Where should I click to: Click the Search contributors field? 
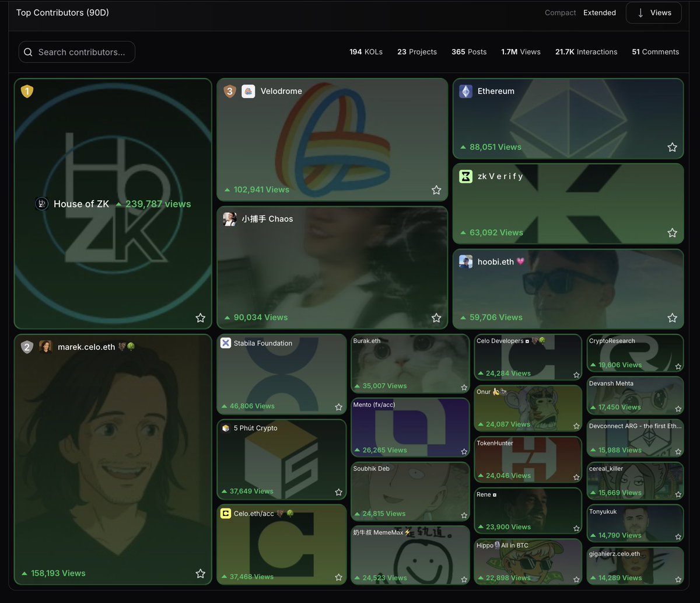point(77,52)
